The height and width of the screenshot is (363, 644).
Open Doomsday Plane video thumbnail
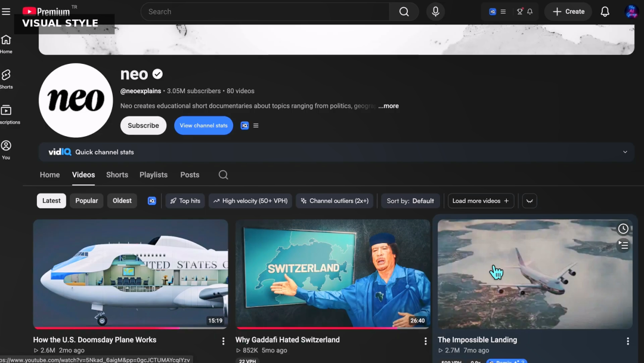coord(131,274)
